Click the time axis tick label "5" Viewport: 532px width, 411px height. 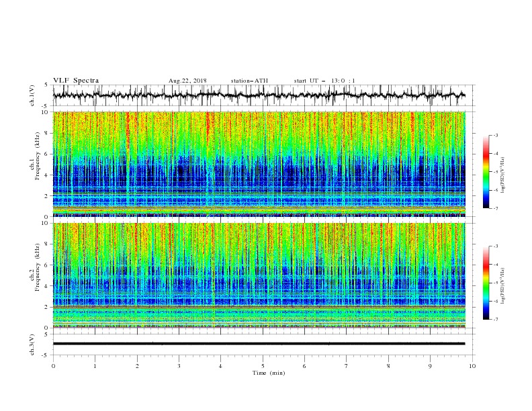263,366
